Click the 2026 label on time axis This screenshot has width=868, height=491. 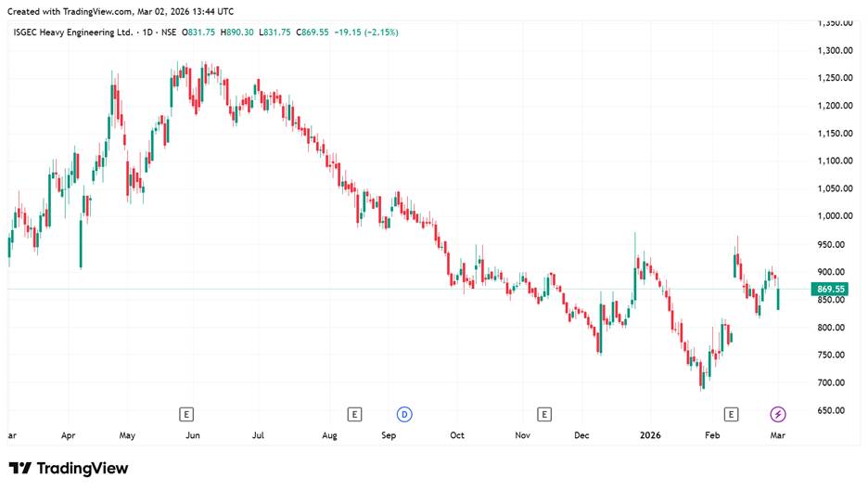[649, 434]
